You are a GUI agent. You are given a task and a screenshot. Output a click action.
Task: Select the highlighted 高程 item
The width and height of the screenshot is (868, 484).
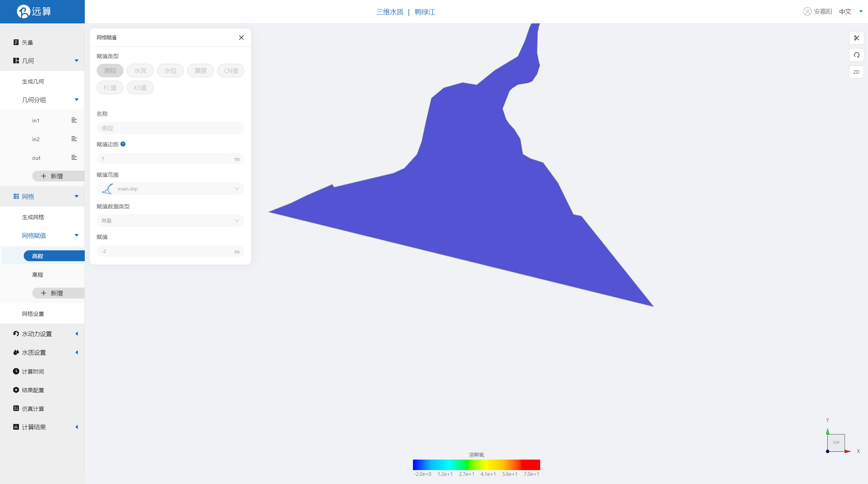click(54, 256)
